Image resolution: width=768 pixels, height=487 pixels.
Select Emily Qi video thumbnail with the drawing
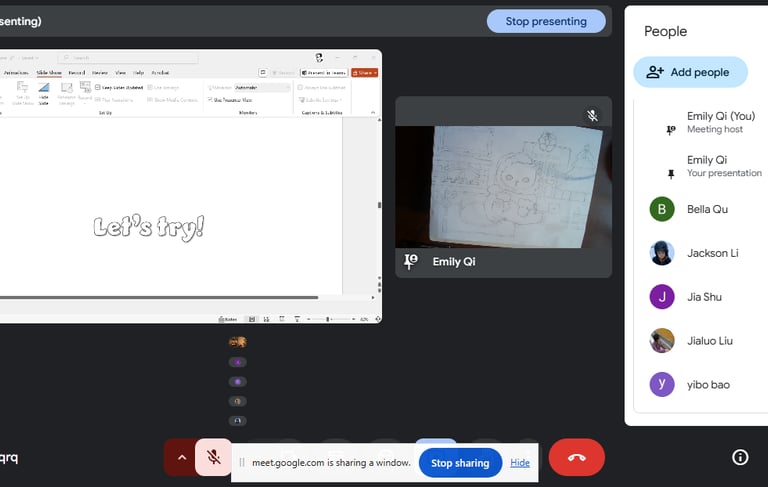(x=503, y=187)
